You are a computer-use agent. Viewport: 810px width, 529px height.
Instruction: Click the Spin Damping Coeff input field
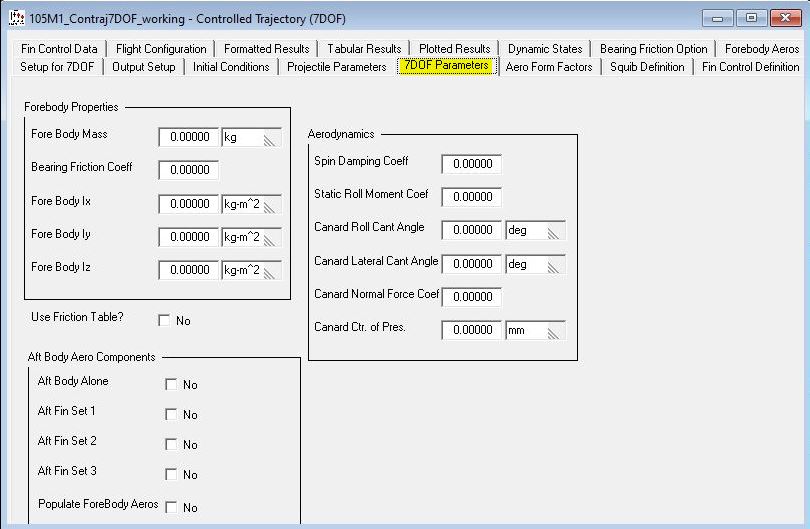[471, 164]
